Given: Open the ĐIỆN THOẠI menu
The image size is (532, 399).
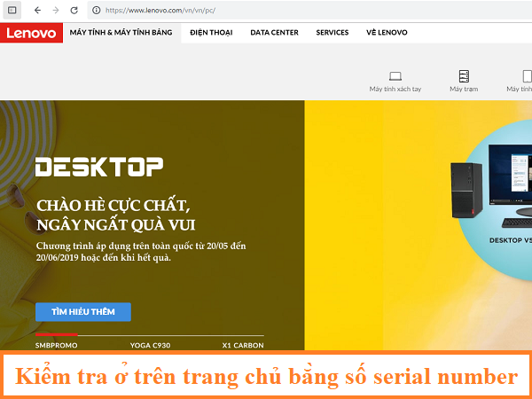Looking at the screenshot, I should coord(210,33).
